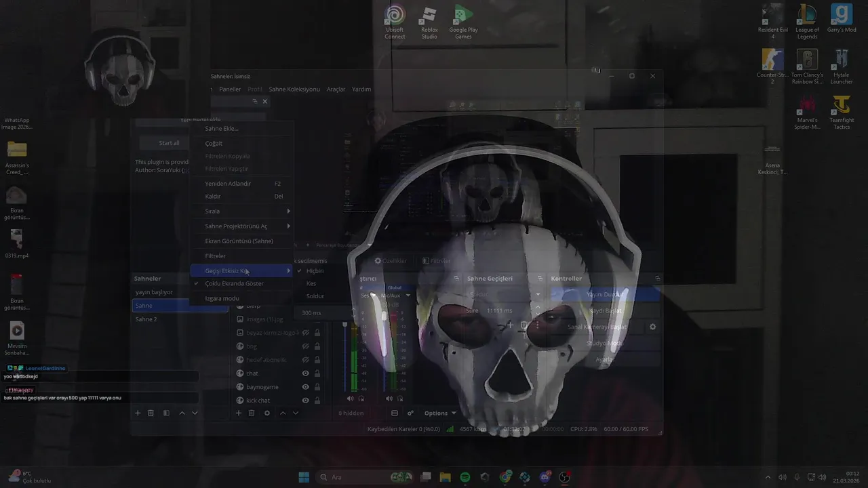Delete the selected scene via trash icon
868x488 pixels.
(151, 413)
